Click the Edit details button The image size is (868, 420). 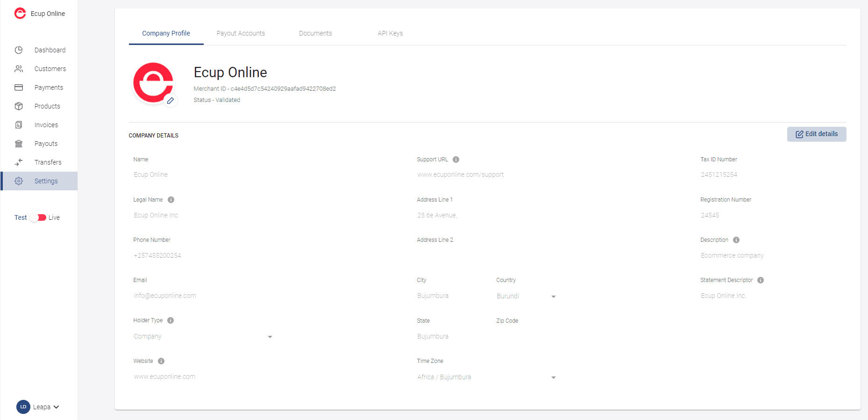point(817,134)
